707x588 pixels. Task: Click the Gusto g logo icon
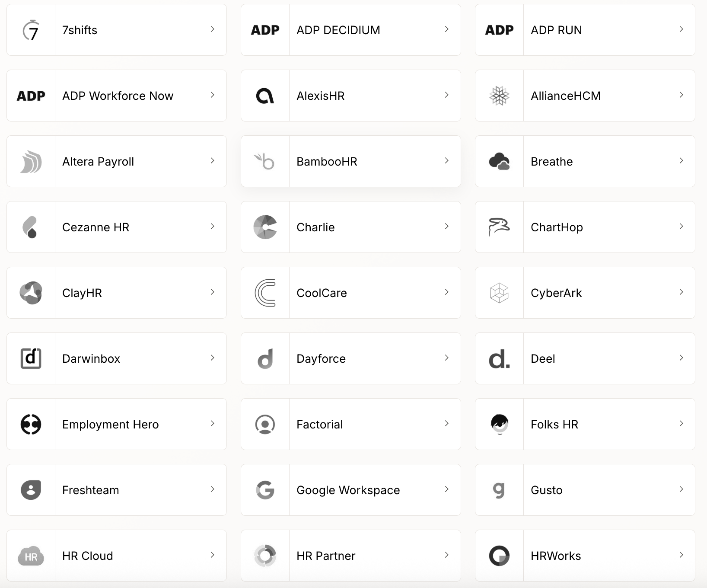point(499,491)
